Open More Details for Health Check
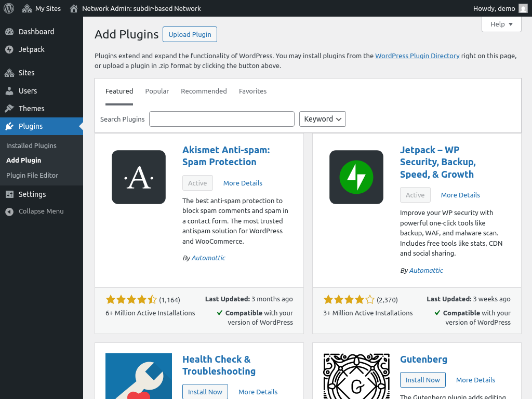 tap(258, 392)
